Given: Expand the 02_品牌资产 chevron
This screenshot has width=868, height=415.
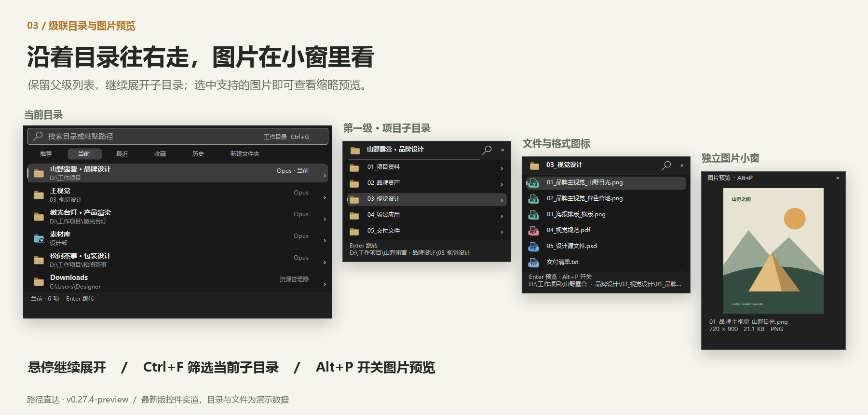Looking at the screenshot, I should [x=502, y=184].
